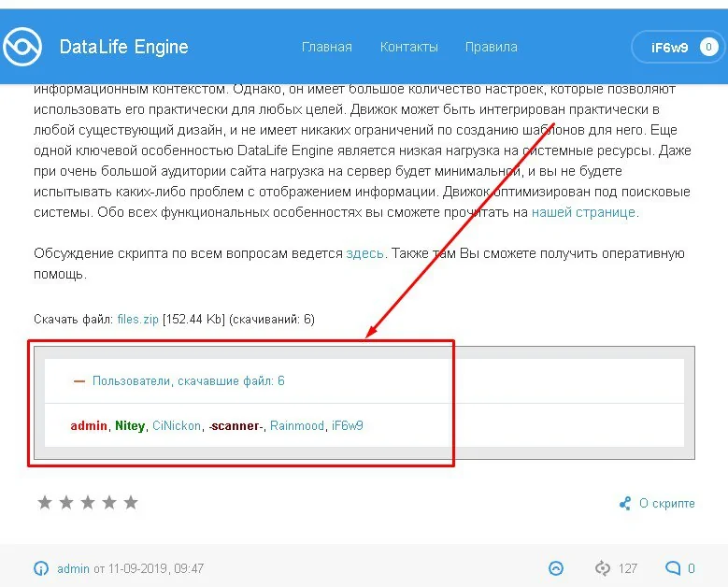Open user Nitey profile
Image resolution: width=728 pixels, height=587 pixels.
click(x=130, y=426)
